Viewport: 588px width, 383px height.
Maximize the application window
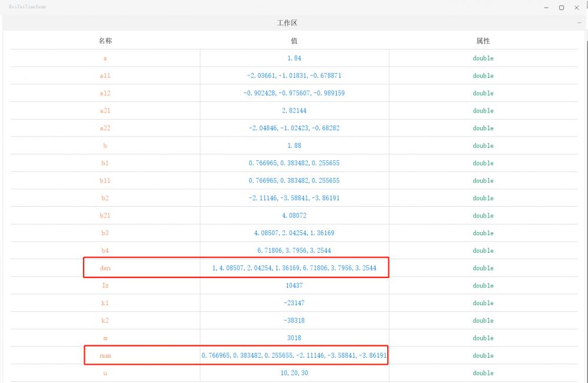click(x=562, y=7)
